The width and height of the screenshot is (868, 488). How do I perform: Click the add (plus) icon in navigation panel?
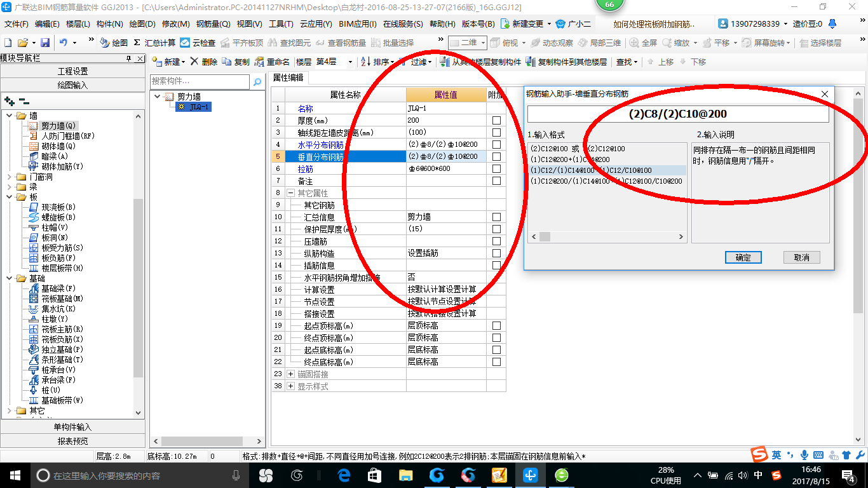(9, 101)
